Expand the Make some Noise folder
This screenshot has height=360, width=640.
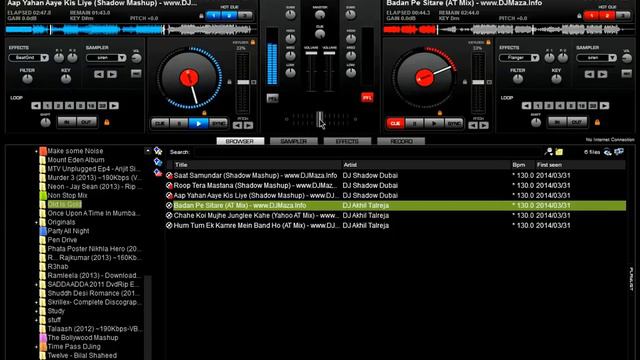click(36, 151)
